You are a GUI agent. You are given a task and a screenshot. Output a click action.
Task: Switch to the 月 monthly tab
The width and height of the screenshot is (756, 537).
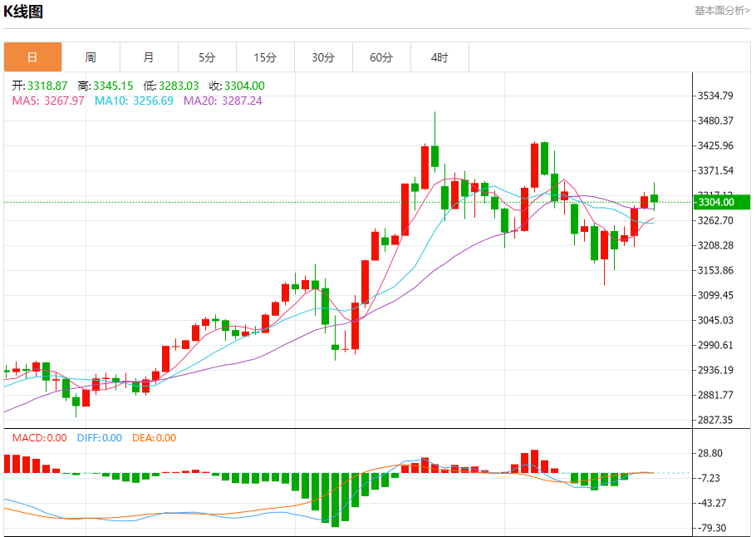[x=149, y=57]
